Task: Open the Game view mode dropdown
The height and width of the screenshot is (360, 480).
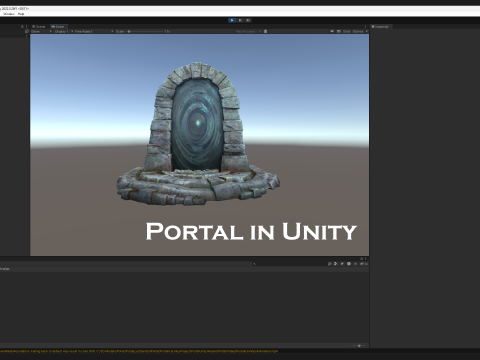Action: (x=41, y=31)
